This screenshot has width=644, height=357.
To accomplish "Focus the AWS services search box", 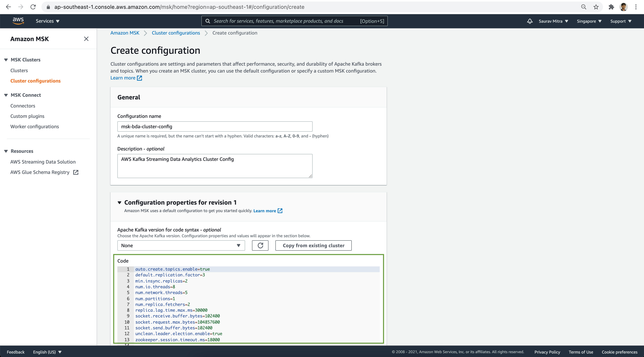I will 295,21.
